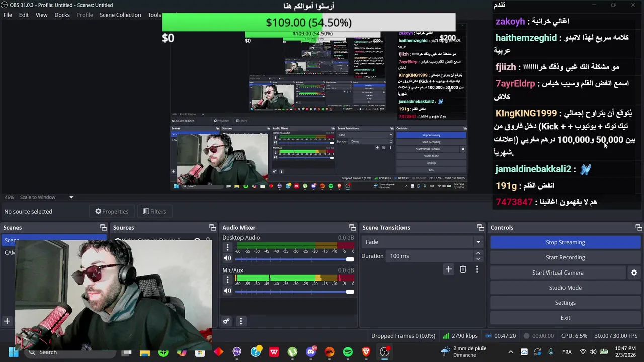Open Audio Mixer three-dot menu

click(241, 321)
